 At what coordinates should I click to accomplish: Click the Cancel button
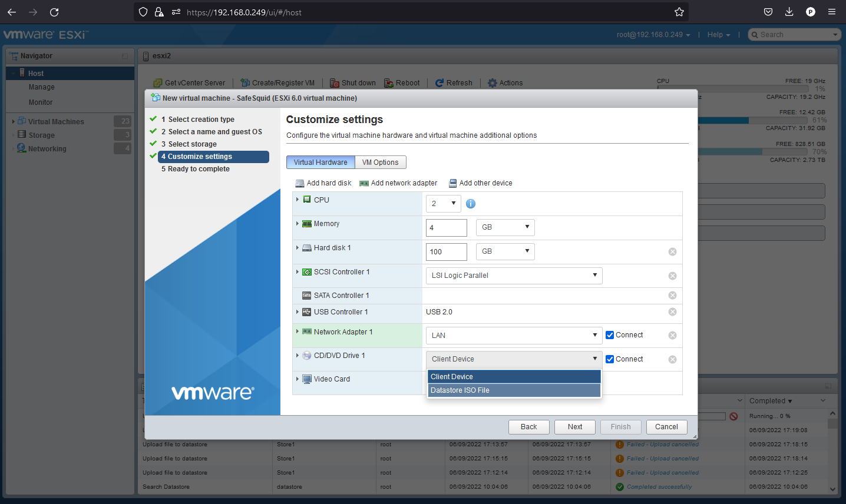tap(666, 427)
